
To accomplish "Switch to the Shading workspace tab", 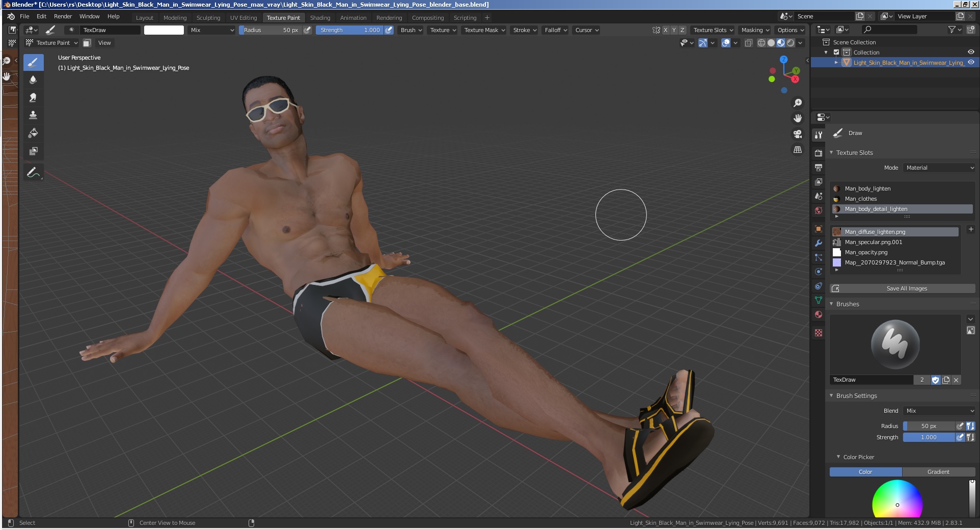I will (x=320, y=18).
